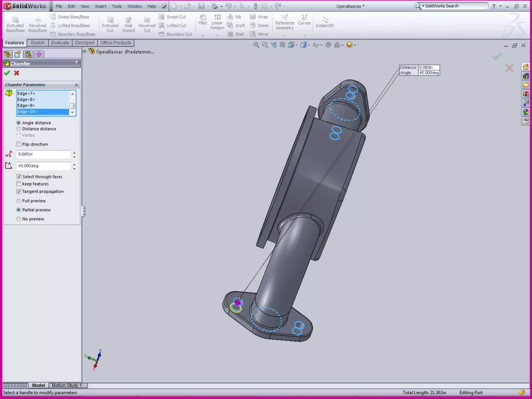Switch to the Sketch tab
The image size is (532, 399).
coord(37,43)
